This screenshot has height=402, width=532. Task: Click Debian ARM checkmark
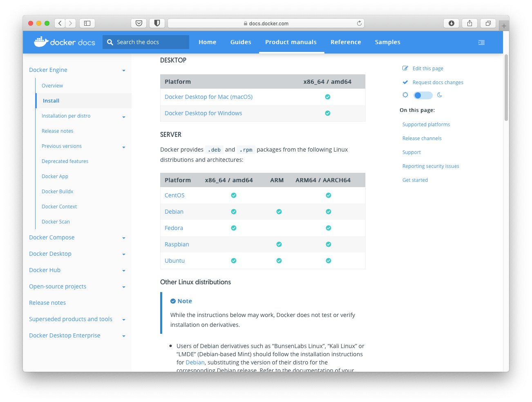279,212
